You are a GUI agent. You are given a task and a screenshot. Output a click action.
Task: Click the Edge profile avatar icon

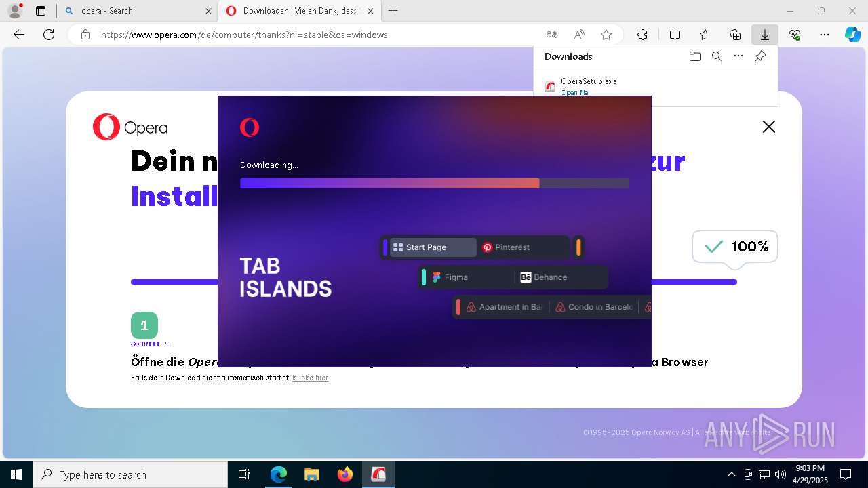click(14, 11)
